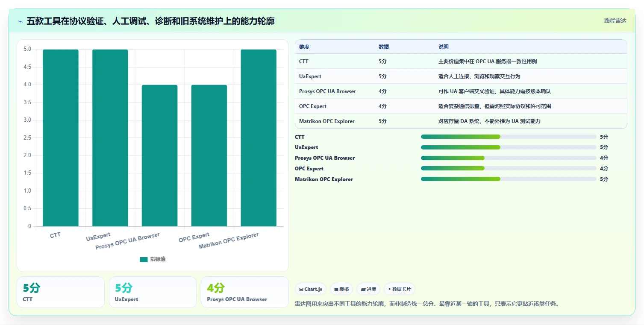Click the lightning icon beside the title
Screen dimensions: 644x325
click(21, 21)
